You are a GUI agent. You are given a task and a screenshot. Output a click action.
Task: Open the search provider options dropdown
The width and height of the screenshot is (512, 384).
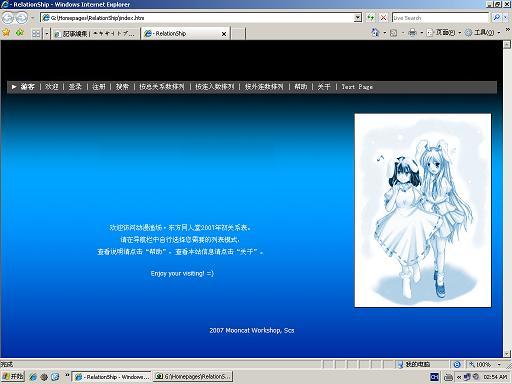[x=506, y=18]
